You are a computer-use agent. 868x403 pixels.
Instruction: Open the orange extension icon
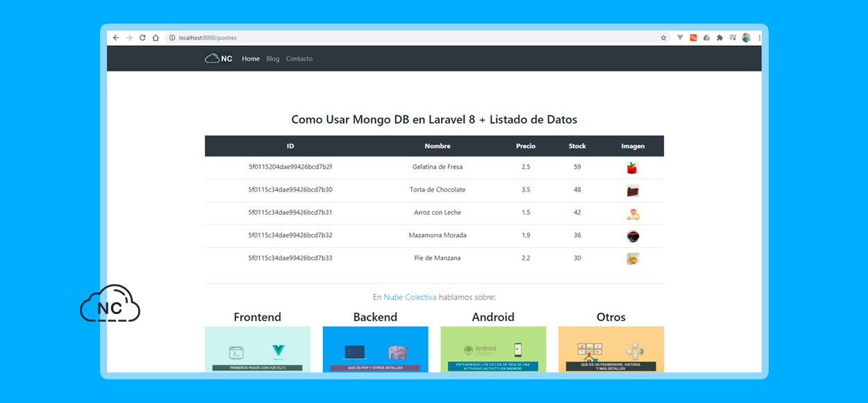point(693,38)
